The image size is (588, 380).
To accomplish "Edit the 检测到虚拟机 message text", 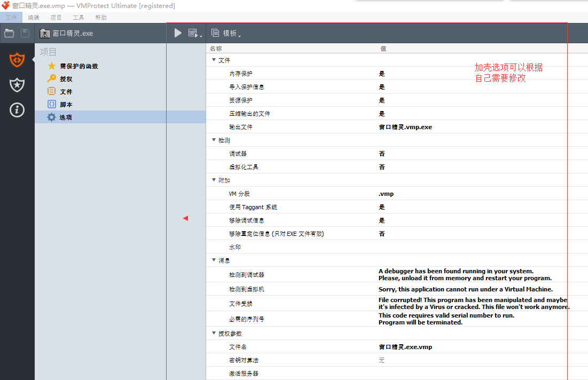I will (465, 289).
